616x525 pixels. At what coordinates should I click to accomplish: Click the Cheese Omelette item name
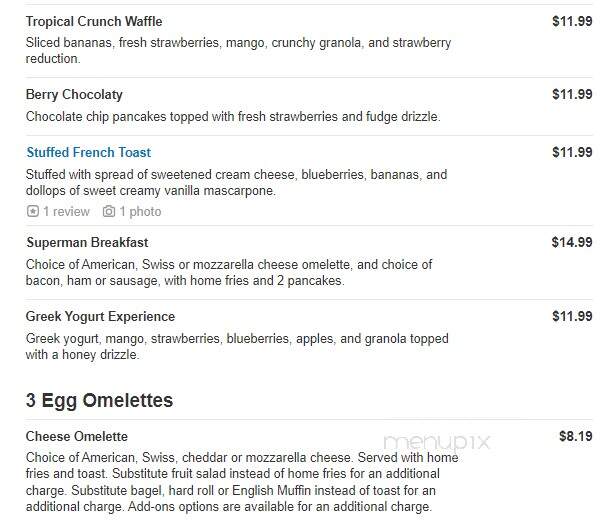point(77,436)
